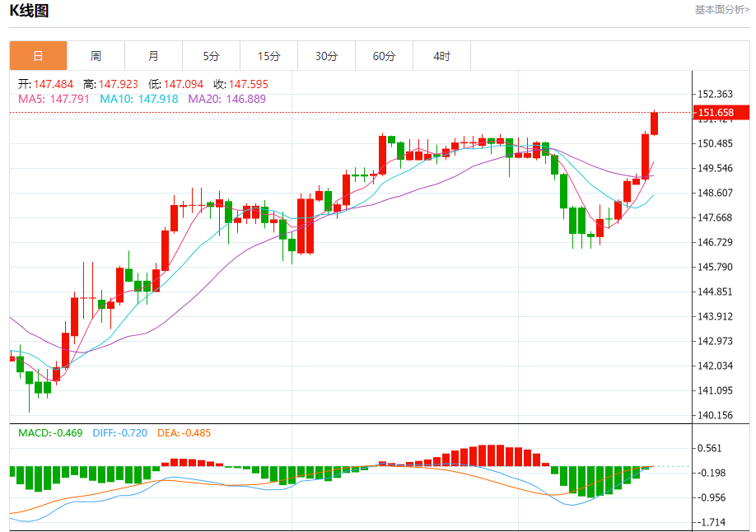756x532 pixels.
Task: Switch to the 月 monthly tab
Action: point(153,56)
